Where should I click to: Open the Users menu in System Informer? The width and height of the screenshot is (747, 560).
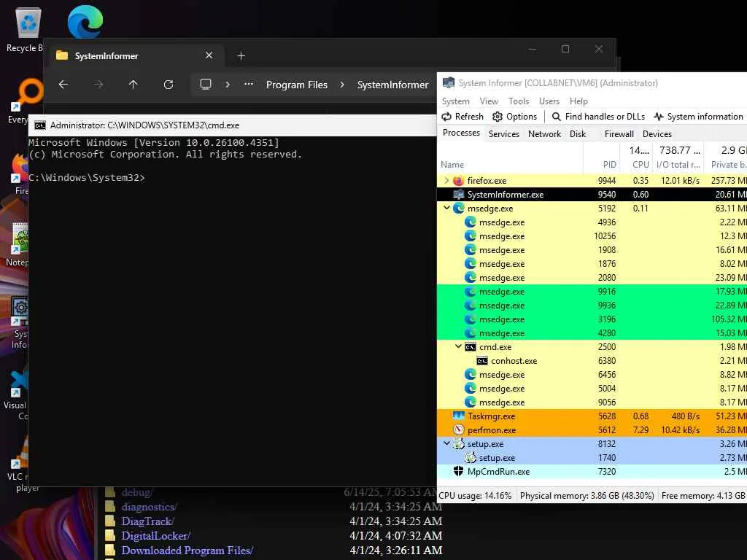[549, 101]
